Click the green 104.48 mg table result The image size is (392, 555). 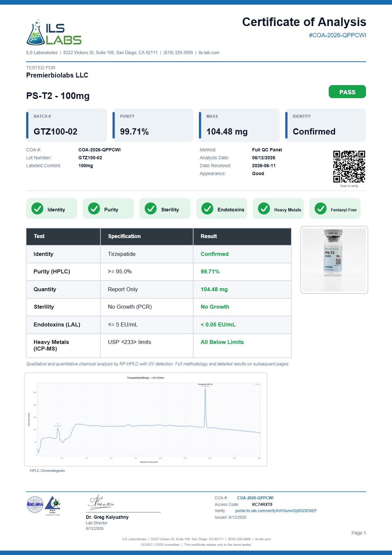tap(214, 289)
